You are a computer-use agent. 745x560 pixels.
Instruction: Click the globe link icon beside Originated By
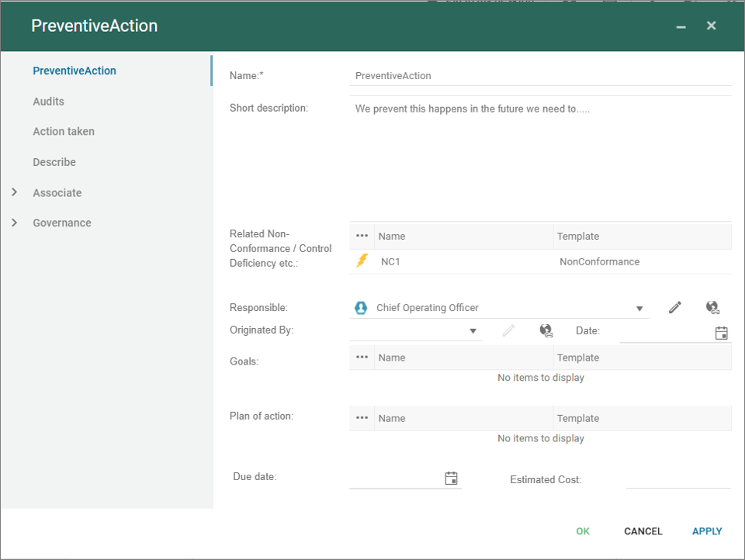pyautogui.click(x=546, y=331)
